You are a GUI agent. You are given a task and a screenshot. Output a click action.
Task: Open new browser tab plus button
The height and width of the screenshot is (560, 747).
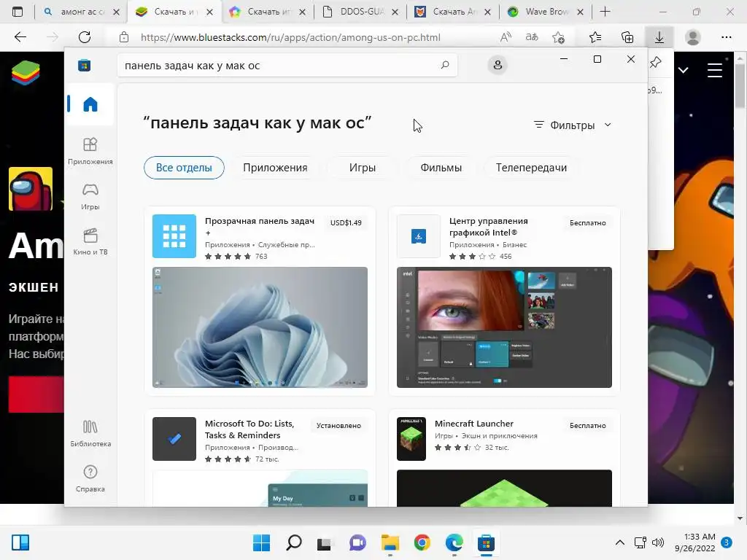pyautogui.click(x=605, y=12)
